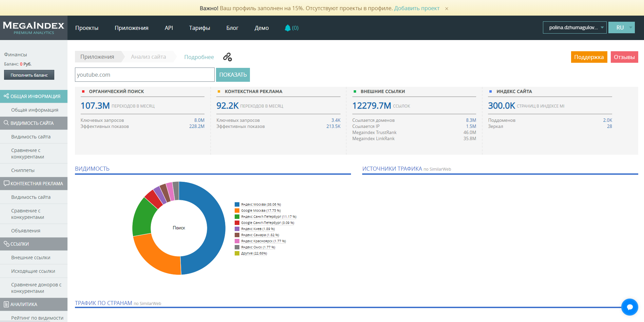
Task: Click the ОБЩАЯ ИНФОРМАЦИЯ sidebar section header
Action: click(x=34, y=96)
